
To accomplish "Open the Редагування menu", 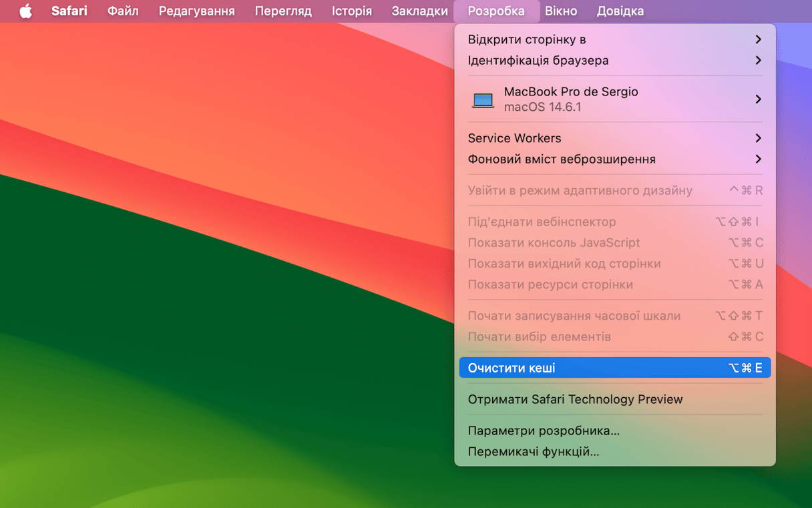I will point(196,11).
